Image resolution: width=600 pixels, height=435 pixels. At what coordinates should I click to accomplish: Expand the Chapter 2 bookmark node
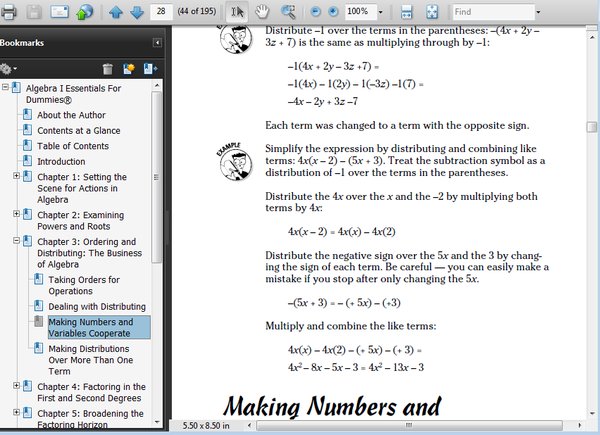(x=16, y=213)
